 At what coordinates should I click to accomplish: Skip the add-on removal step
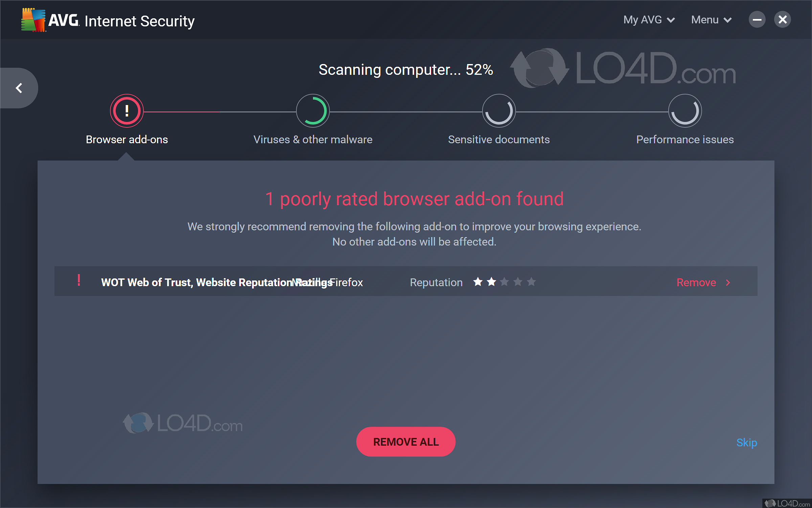(x=747, y=443)
